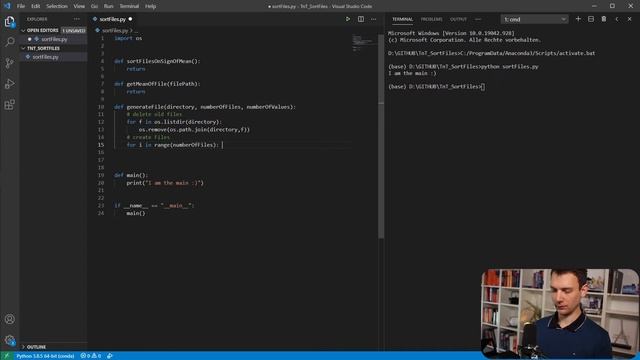Image resolution: width=640 pixels, height=360 pixels.
Task: Open remote window status bar icon
Action: (x=6, y=356)
